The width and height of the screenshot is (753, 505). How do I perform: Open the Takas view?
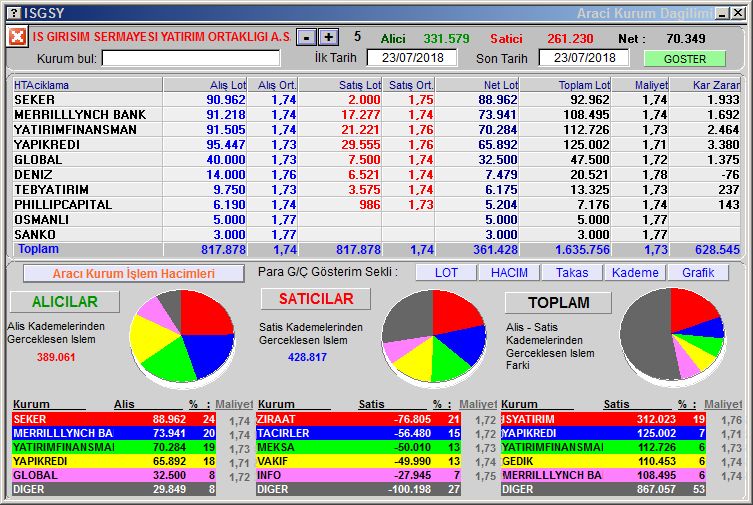click(x=572, y=273)
